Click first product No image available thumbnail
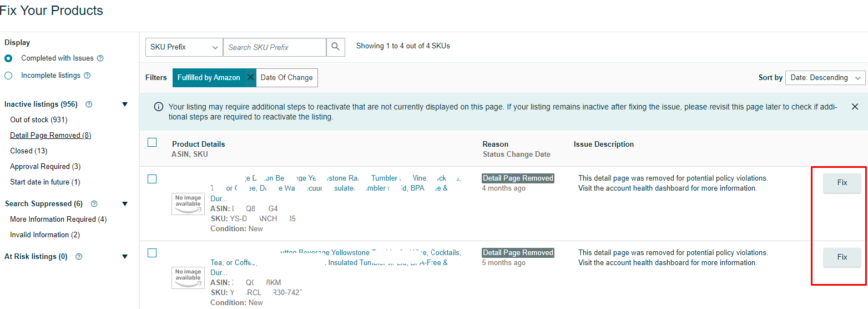Image resolution: width=868 pixels, height=309 pixels. pyautogui.click(x=188, y=204)
